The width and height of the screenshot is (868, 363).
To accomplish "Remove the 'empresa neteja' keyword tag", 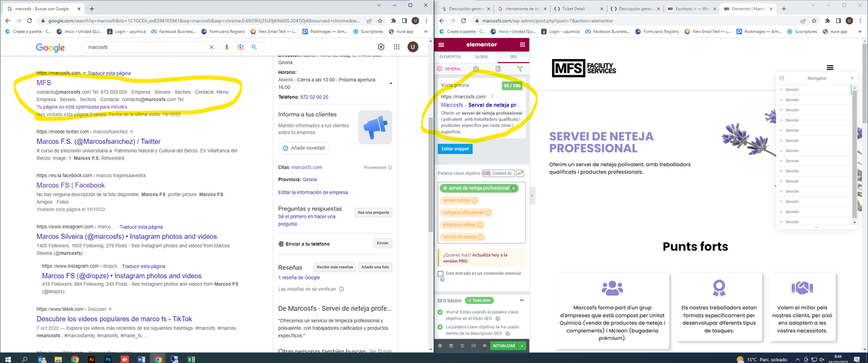I will coord(480,225).
